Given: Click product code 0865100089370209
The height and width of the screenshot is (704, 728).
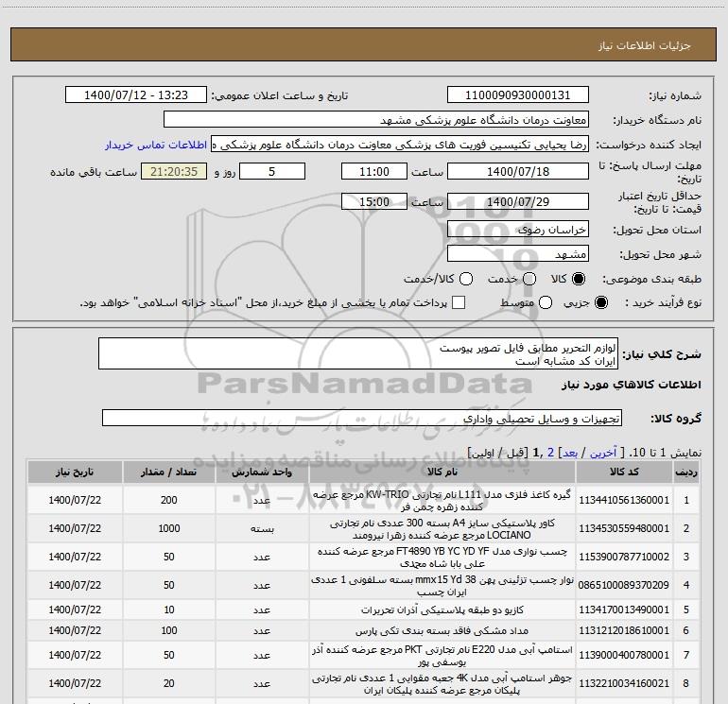Looking at the screenshot, I should pos(624,585).
